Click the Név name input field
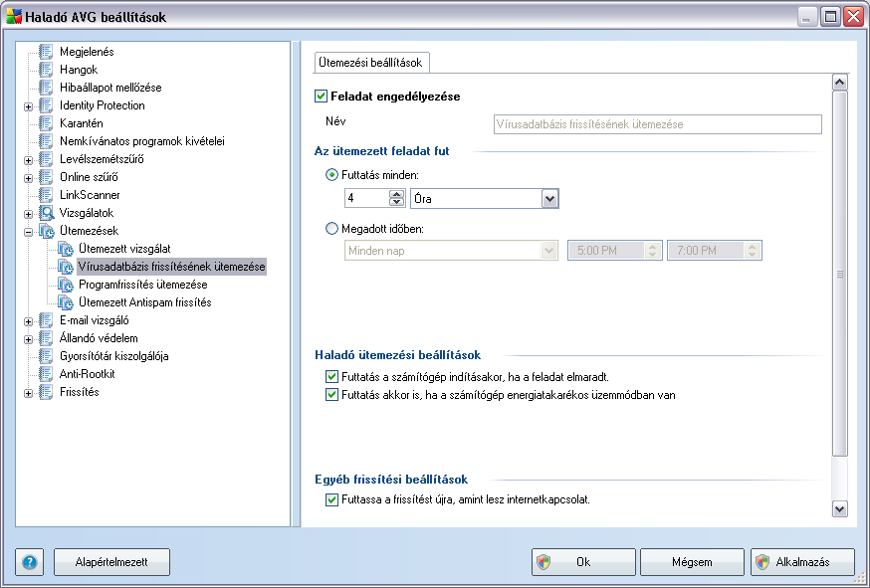Screen dimensions: 870x588 click(x=658, y=124)
